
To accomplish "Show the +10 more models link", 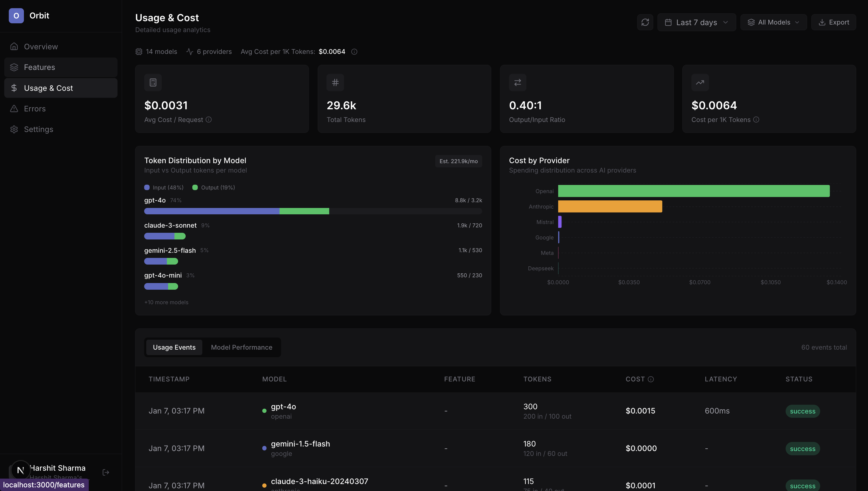I will click(166, 302).
